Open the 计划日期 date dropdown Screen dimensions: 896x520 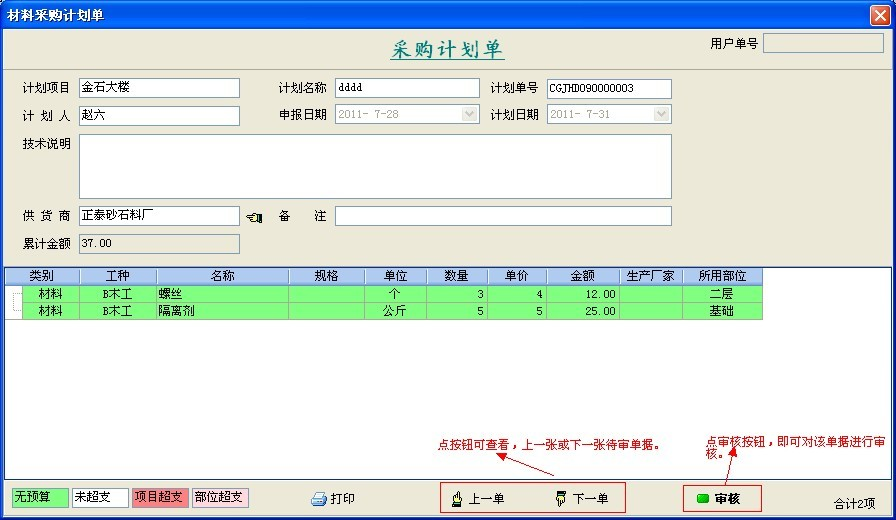(x=661, y=114)
